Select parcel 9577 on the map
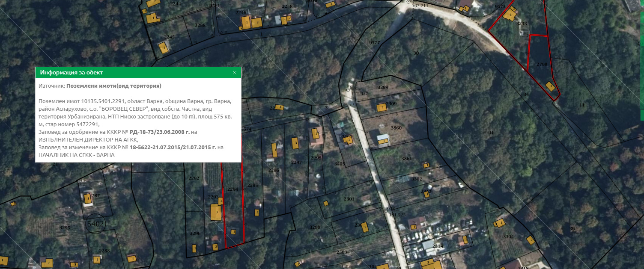Screen dimensions: 644x269 (375, 43)
